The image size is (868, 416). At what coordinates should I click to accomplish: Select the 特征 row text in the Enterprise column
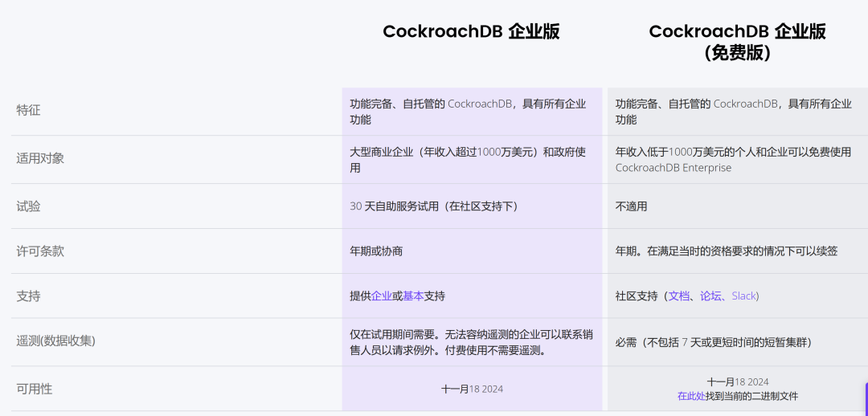point(468,112)
